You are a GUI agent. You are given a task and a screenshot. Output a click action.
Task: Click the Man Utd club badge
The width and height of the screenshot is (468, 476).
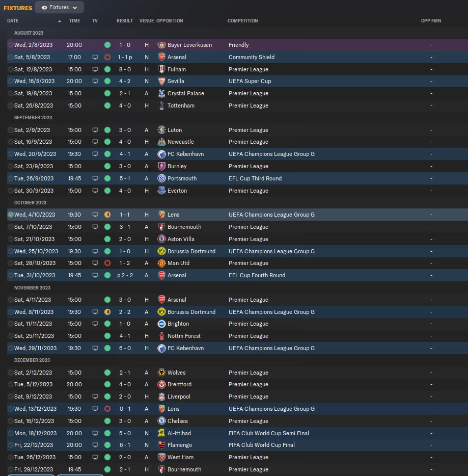[x=161, y=263]
